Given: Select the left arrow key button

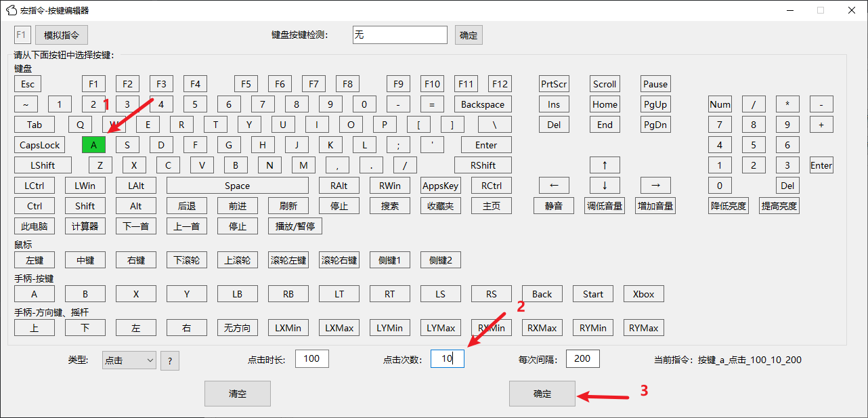Looking at the screenshot, I should (x=554, y=186).
